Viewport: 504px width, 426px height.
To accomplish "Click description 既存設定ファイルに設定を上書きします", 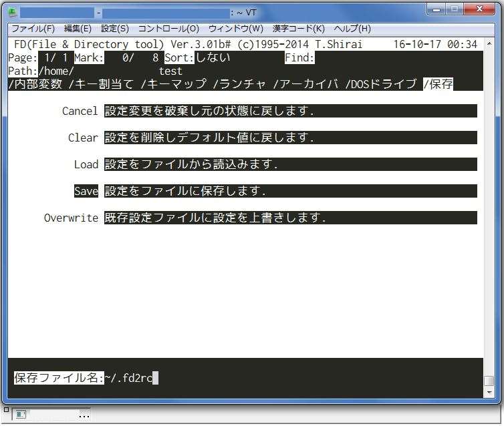I will pyautogui.click(x=291, y=218).
